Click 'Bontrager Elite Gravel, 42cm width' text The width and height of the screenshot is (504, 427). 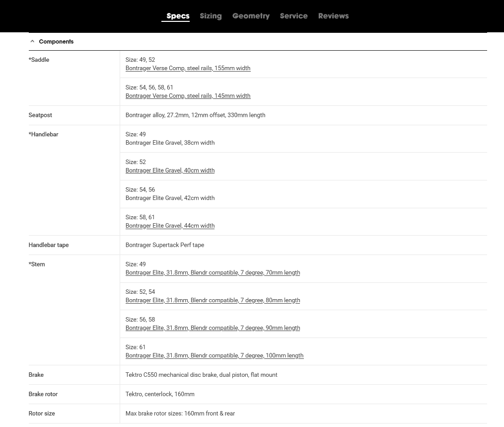(x=170, y=198)
